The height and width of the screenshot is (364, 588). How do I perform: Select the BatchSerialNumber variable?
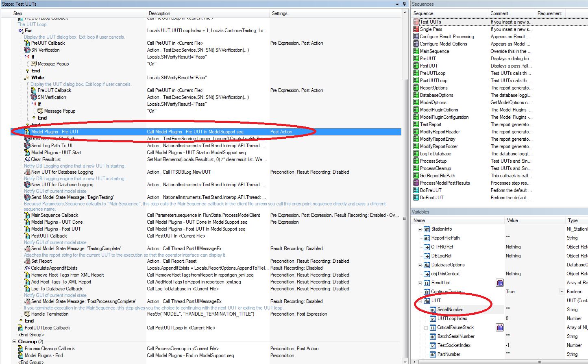456,336
